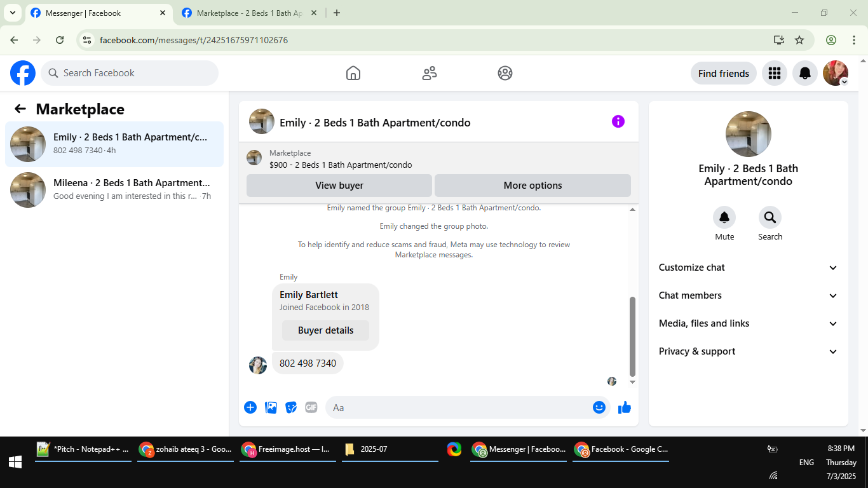The width and height of the screenshot is (868, 488).
Task: Open install app icon in address bar
Action: 779,40
